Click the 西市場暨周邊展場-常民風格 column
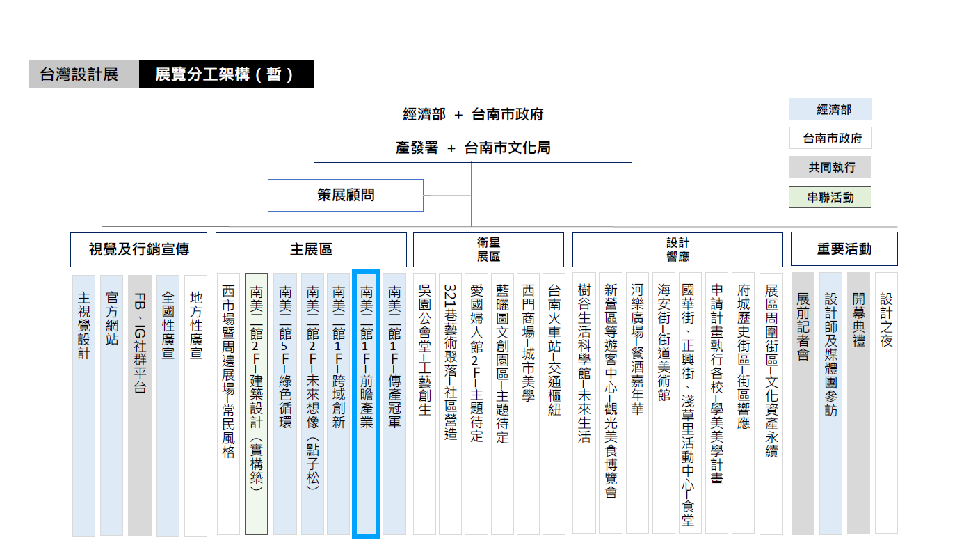 tap(228, 404)
